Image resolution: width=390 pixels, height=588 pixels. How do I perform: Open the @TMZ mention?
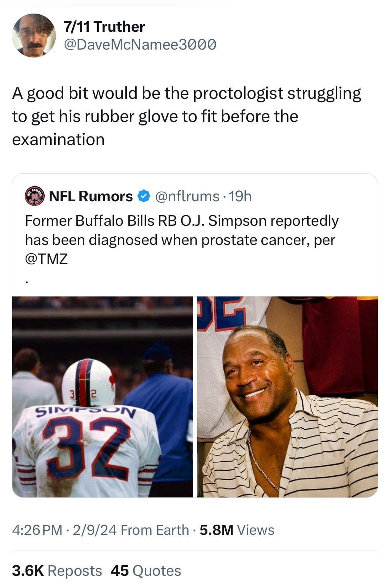coord(46,259)
